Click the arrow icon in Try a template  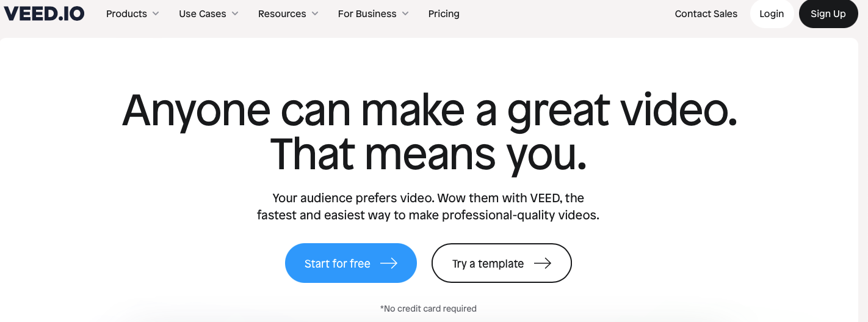coord(543,263)
